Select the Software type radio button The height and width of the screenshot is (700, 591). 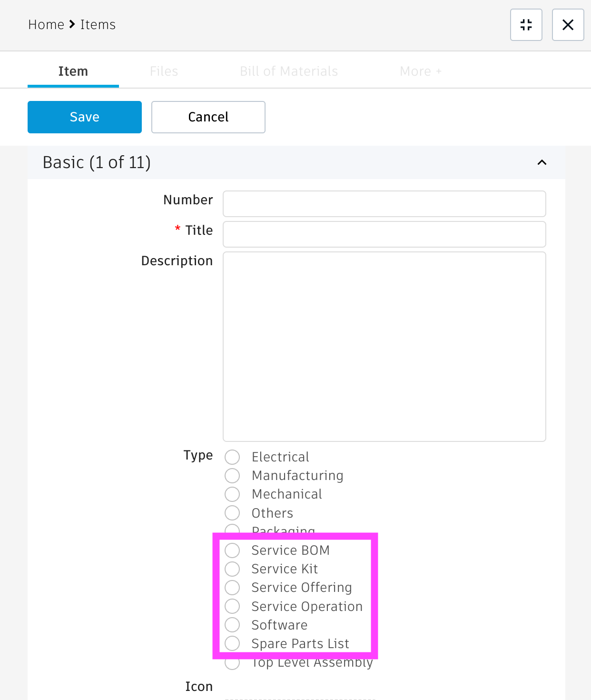(232, 625)
